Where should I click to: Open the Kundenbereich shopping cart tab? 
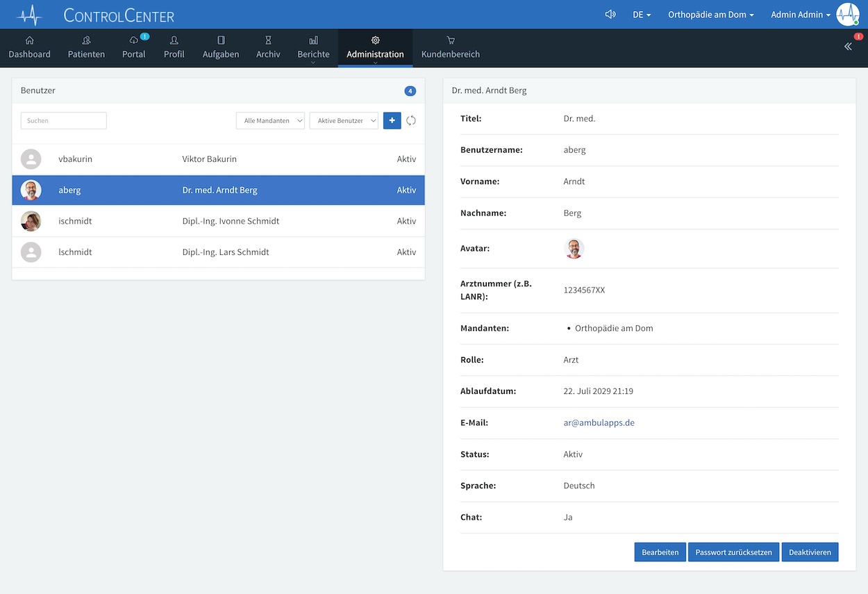[451, 48]
